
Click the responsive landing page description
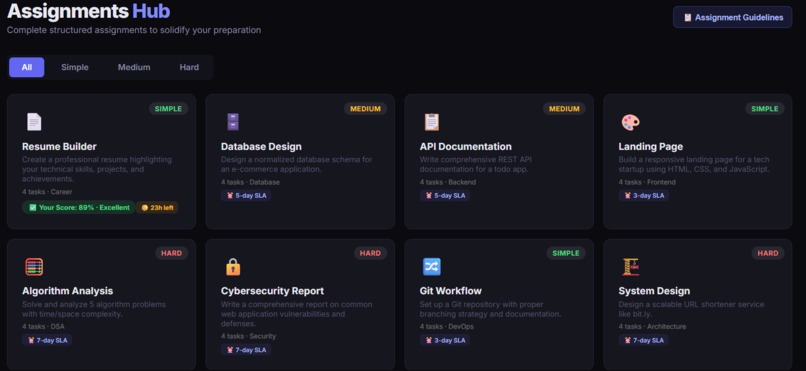[694, 164]
